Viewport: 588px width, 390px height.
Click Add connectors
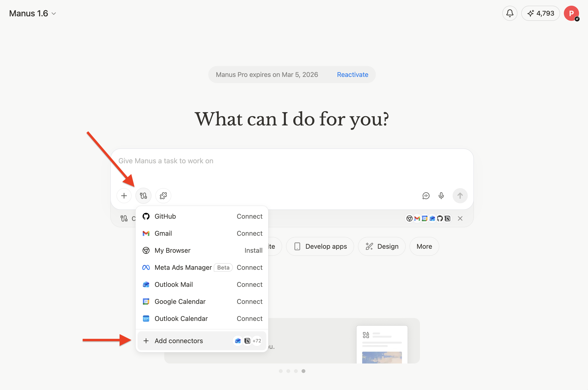pyautogui.click(x=202, y=341)
